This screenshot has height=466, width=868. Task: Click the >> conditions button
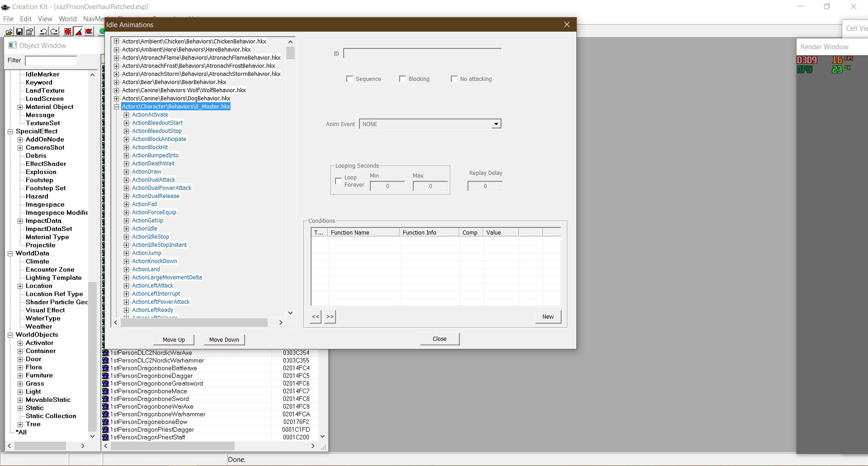point(330,316)
